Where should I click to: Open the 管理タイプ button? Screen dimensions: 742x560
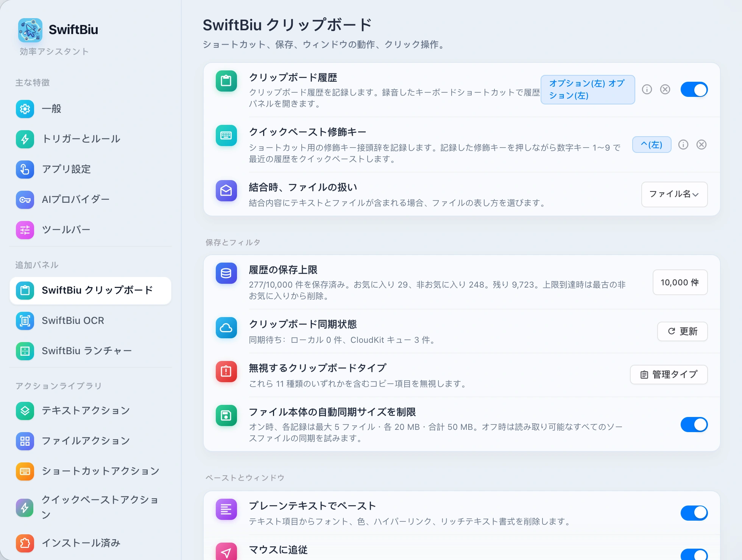coord(669,375)
